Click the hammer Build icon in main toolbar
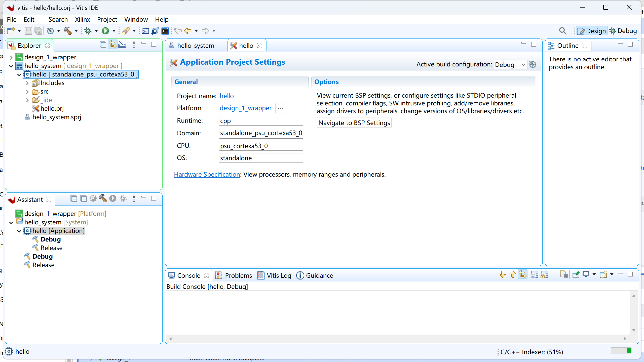The height and width of the screenshot is (362, 644). (x=67, y=31)
